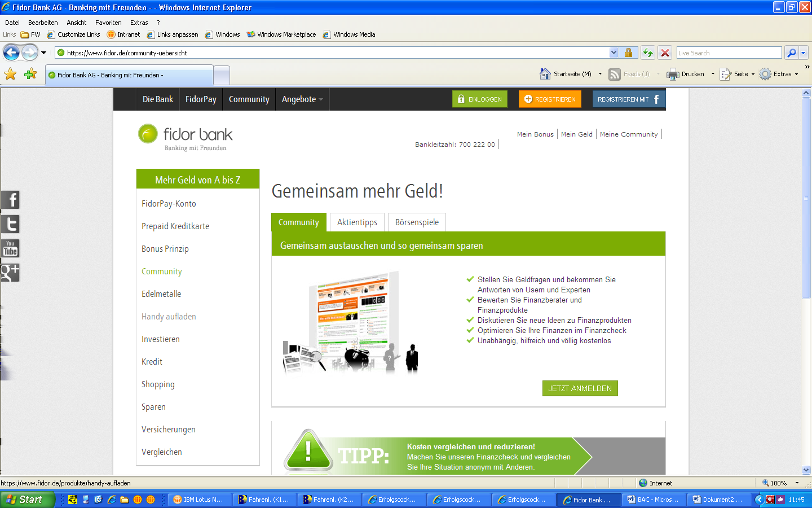The image size is (812, 508).
Task: Open FidorPay in site navigation
Action: (201, 99)
